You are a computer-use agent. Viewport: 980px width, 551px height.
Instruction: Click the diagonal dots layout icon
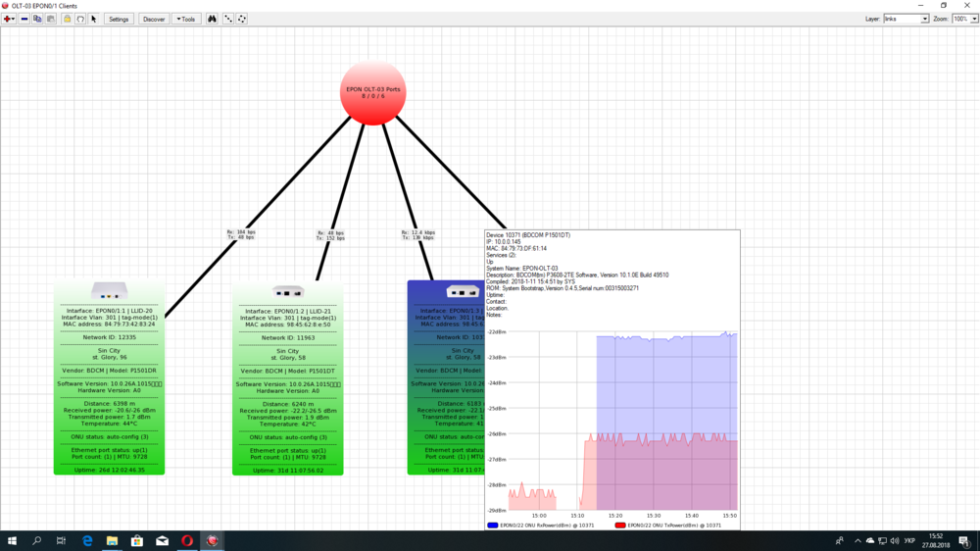click(228, 19)
